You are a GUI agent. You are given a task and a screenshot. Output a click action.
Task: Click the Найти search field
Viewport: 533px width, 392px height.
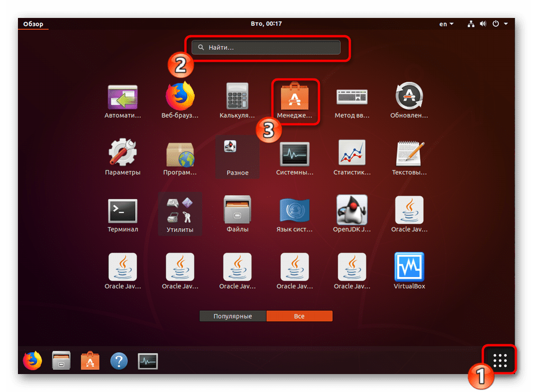pyautogui.click(x=266, y=48)
